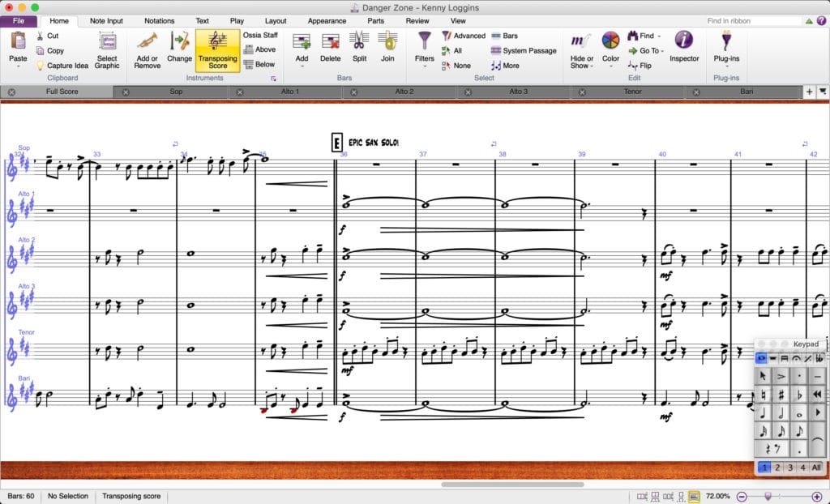This screenshot has width=830, height=504.
Task: Click the Delete bars icon
Action: pyautogui.click(x=331, y=41)
